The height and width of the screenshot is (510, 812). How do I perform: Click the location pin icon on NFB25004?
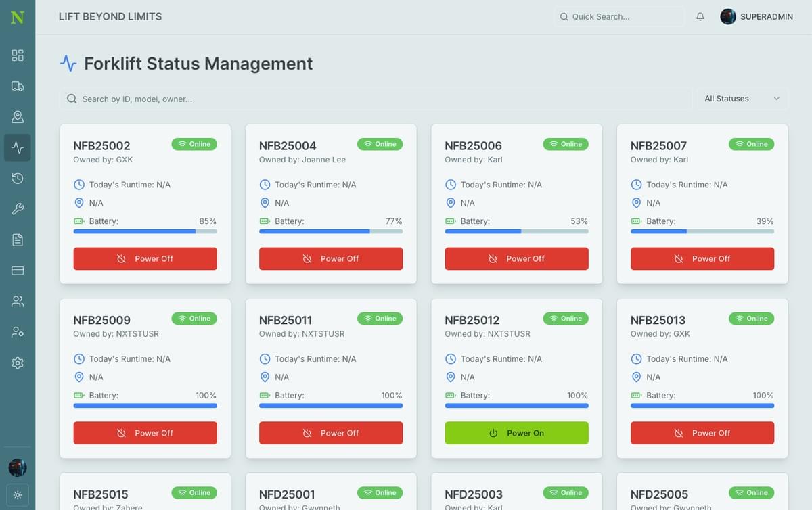pyautogui.click(x=265, y=203)
